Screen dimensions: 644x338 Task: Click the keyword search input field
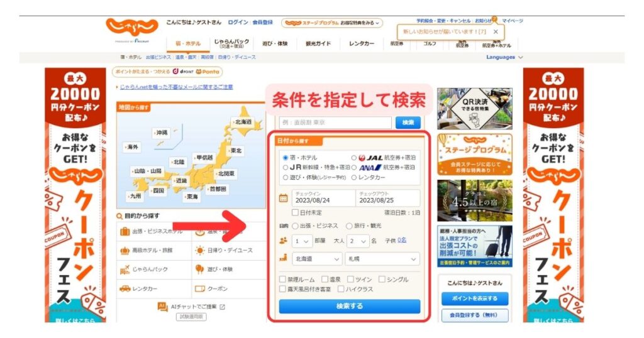(336, 123)
